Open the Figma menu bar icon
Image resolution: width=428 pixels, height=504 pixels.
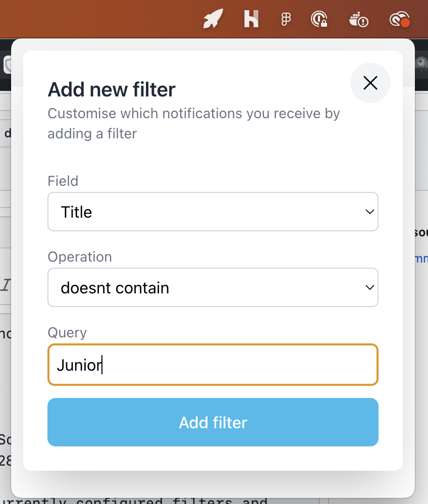pos(286,19)
